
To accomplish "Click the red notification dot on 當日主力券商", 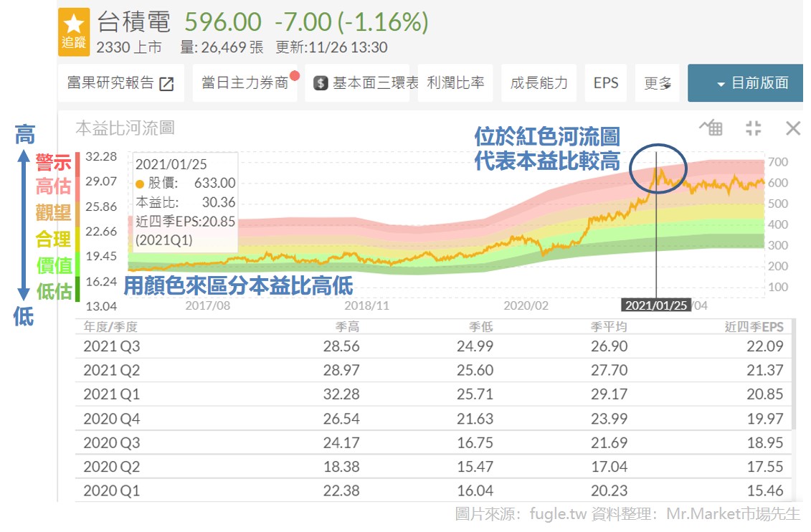I will [295, 76].
